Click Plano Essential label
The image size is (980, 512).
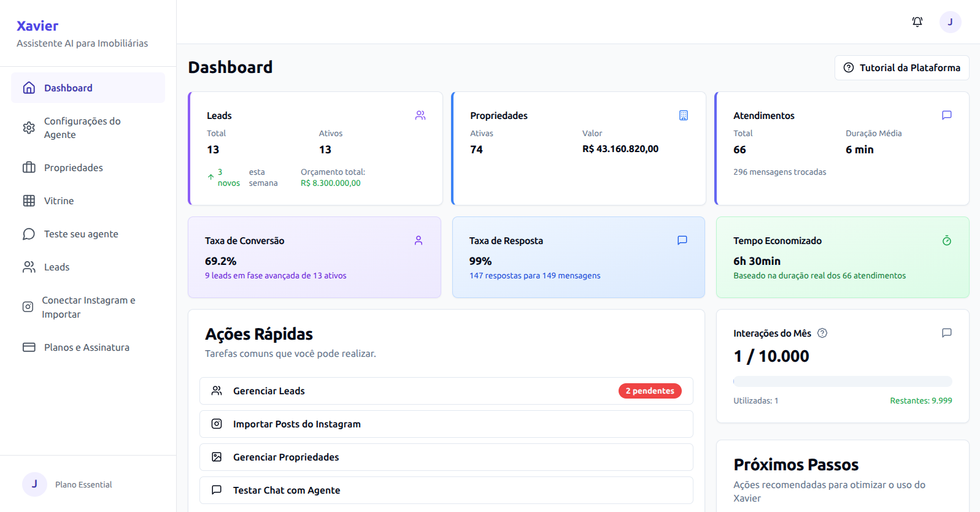(x=83, y=484)
